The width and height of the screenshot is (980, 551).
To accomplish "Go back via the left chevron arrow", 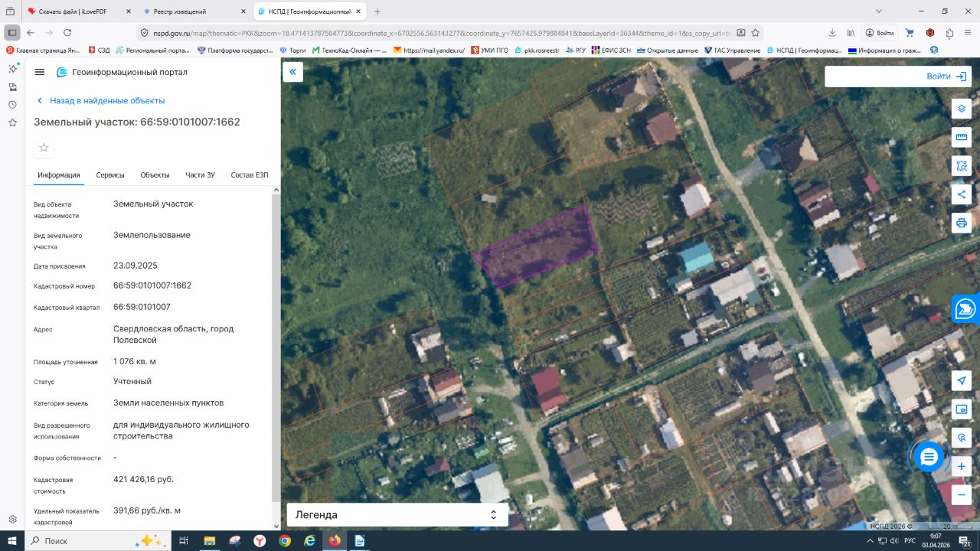I will 40,101.
